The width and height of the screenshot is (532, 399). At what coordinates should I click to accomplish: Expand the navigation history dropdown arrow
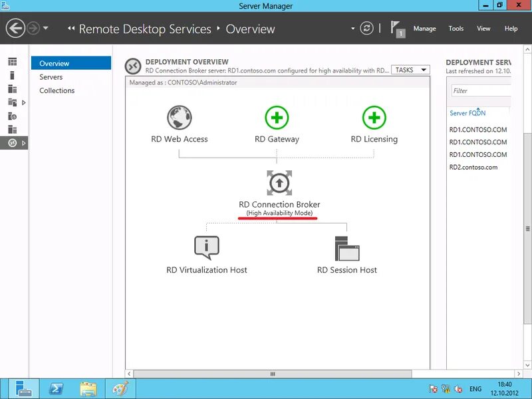click(46, 28)
